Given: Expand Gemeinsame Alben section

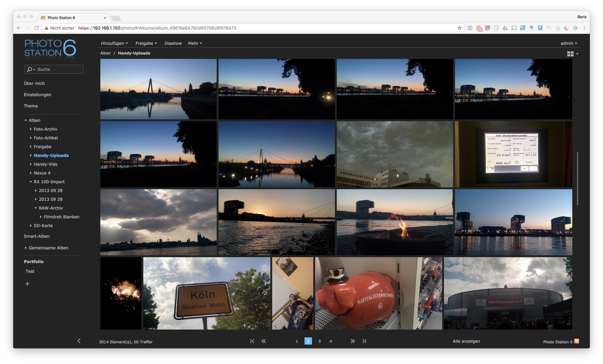Looking at the screenshot, I should 26,248.
